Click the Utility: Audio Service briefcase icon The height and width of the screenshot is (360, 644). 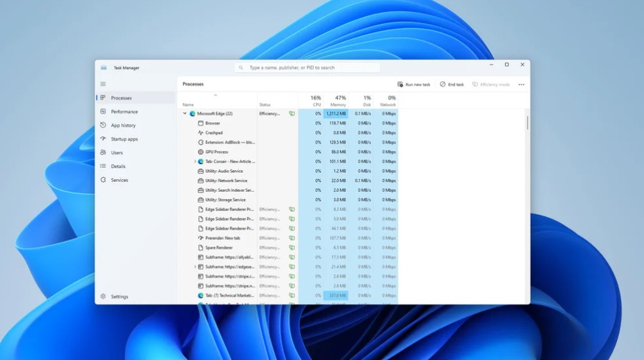[201, 171]
